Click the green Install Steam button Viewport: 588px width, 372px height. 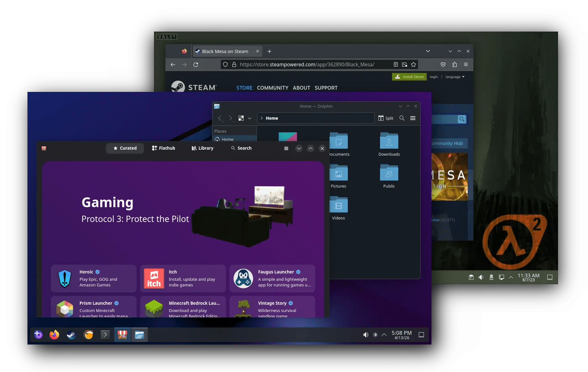click(409, 77)
